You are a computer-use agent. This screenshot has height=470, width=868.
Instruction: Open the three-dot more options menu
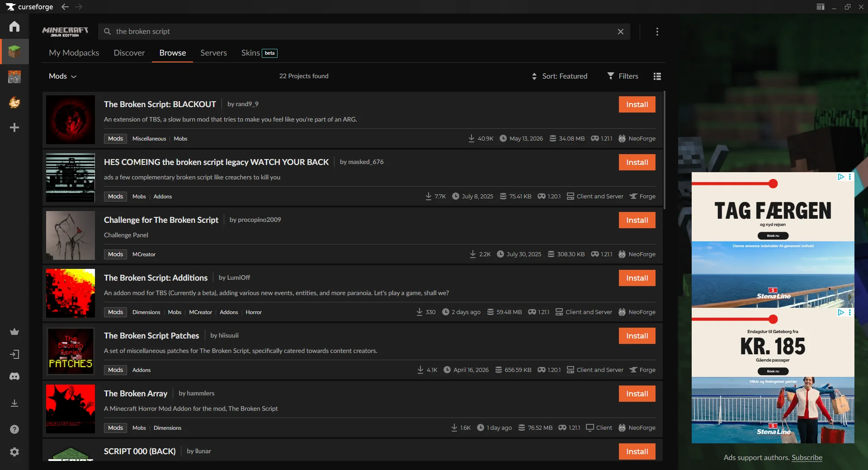pos(657,32)
